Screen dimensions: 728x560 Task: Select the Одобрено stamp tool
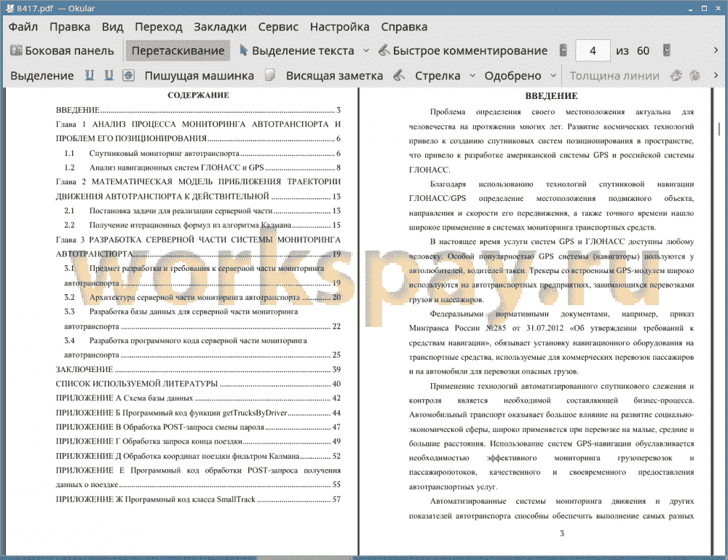[x=513, y=76]
